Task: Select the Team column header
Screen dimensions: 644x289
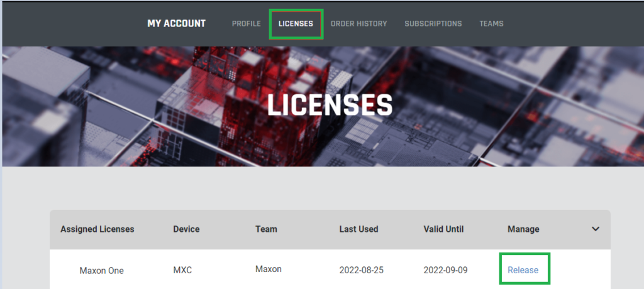Action: (266, 229)
